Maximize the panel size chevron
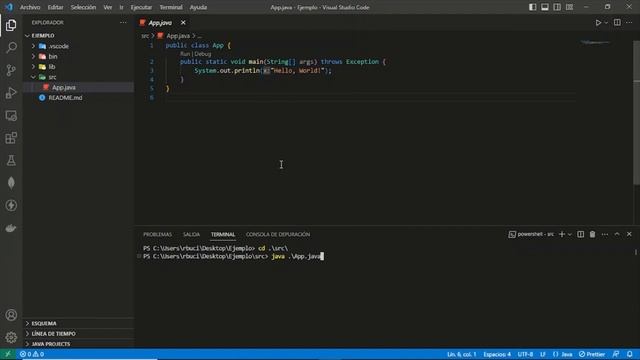The width and height of the screenshot is (640, 360). tap(617, 234)
